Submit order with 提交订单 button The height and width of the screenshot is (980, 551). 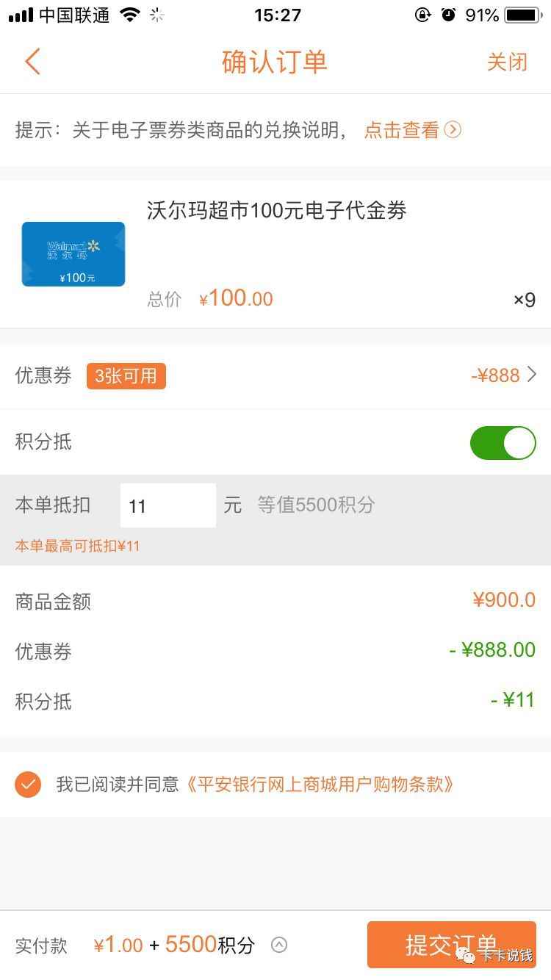[x=452, y=945]
